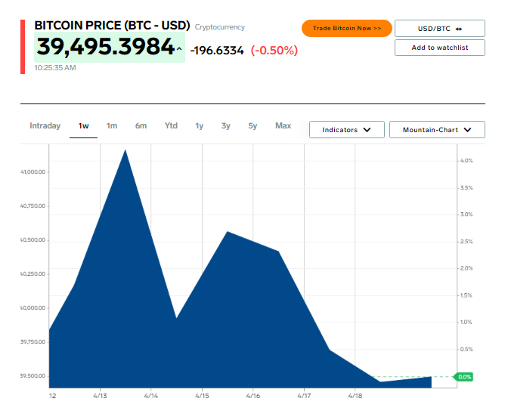Click the 4/14 date axis label

point(151,396)
